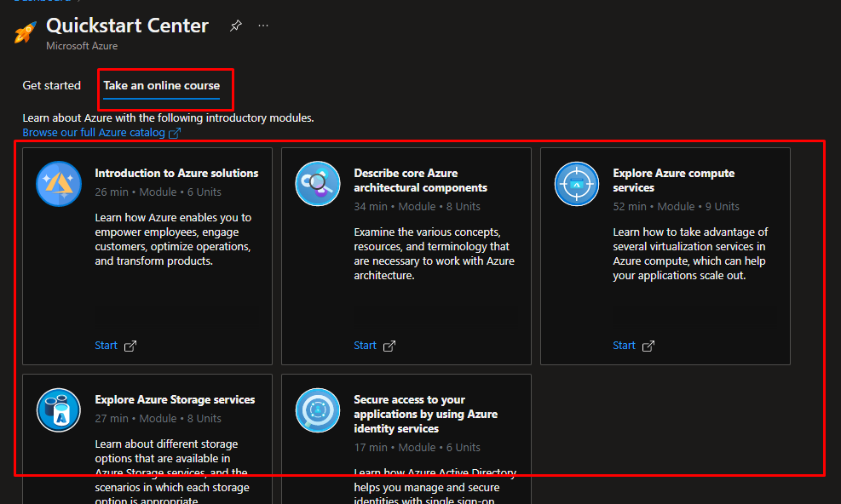
Task: Click the Secure access identity services module icon
Action: tap(318, 410)
